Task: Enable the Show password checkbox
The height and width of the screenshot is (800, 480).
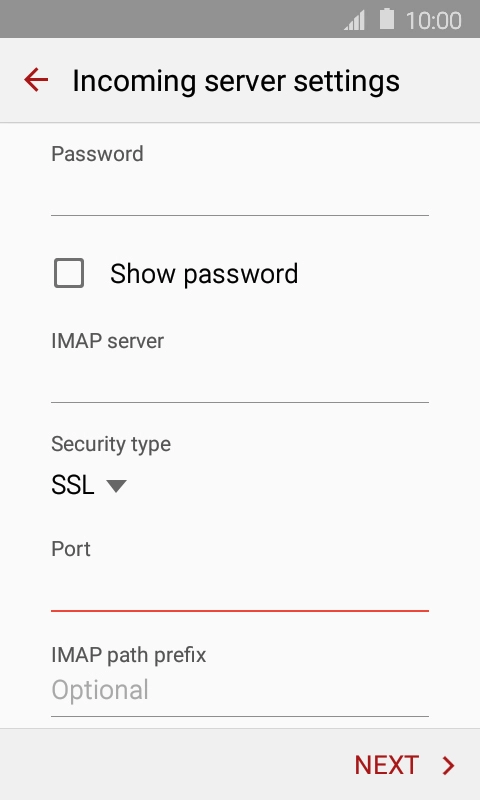Action: point(69,273)
